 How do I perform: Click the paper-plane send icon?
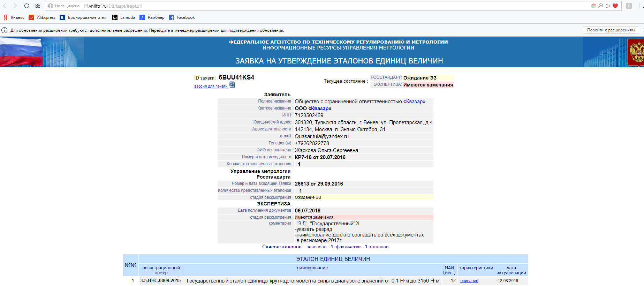click(608, 6)
